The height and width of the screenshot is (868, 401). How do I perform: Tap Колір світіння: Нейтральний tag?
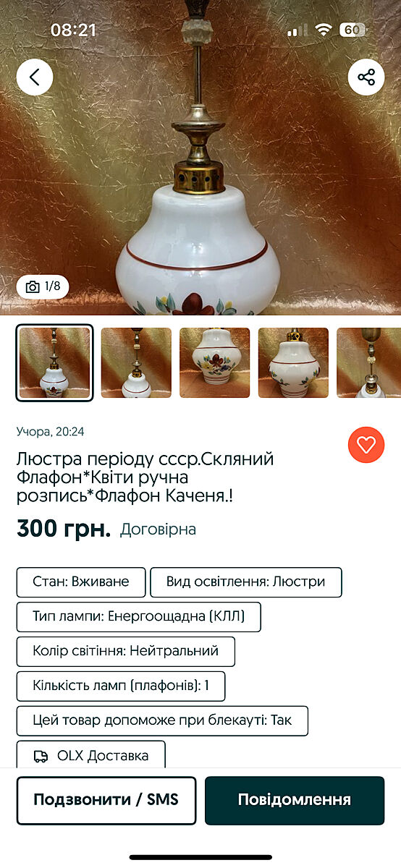point(126,652)
